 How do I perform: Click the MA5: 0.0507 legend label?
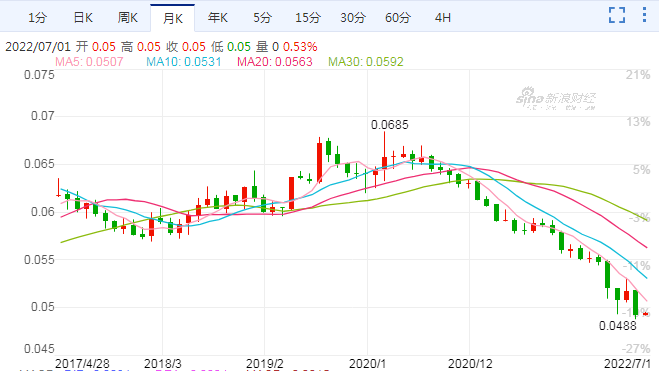click(x=89, y=62)
